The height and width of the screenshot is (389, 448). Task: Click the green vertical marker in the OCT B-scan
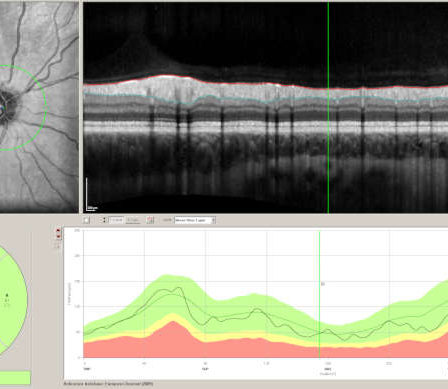coord(328,107)
